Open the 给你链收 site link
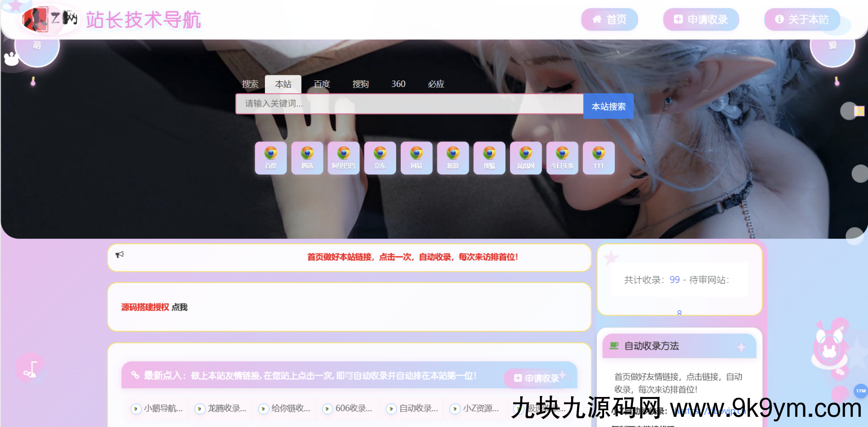 pos(285,408)
